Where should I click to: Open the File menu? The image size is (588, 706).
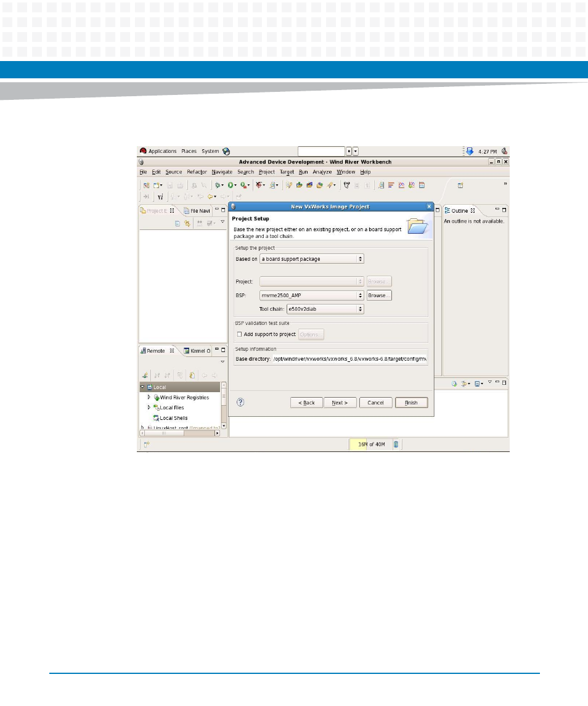(143, 172)
